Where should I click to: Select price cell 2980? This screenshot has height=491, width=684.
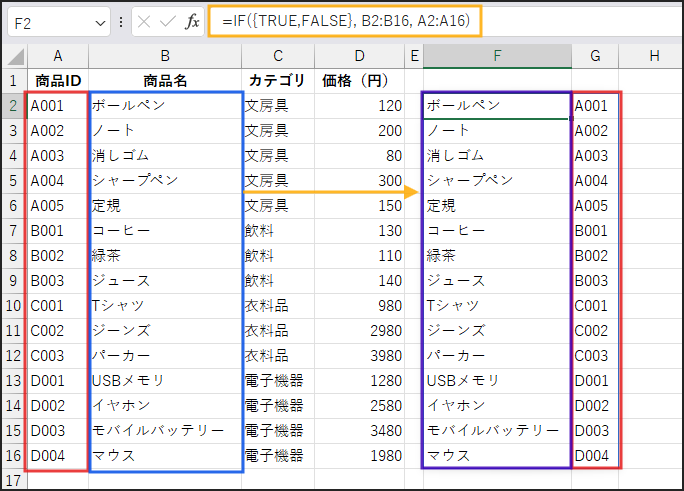tap(359, 331)
